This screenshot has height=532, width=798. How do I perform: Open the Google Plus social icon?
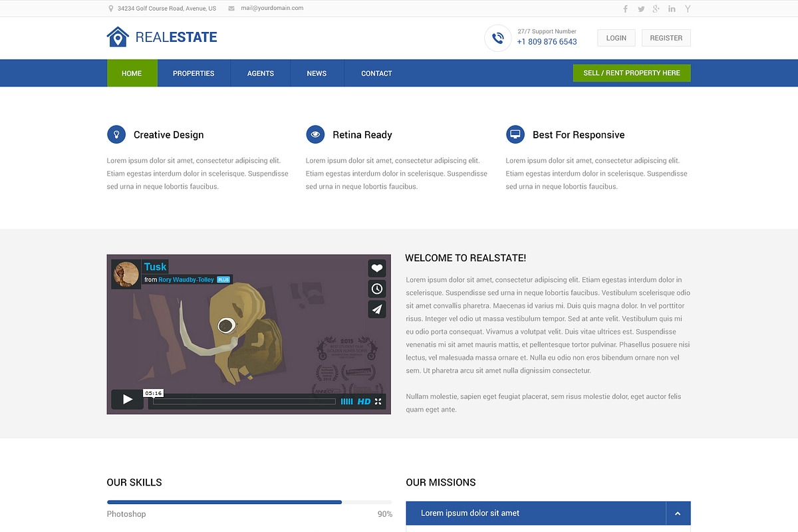(x=656, y=9)
